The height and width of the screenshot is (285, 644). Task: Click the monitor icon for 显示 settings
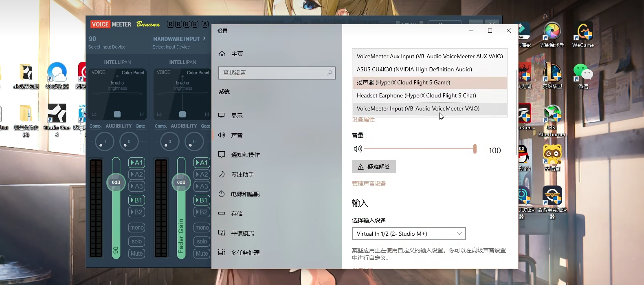tap(222, 115)
